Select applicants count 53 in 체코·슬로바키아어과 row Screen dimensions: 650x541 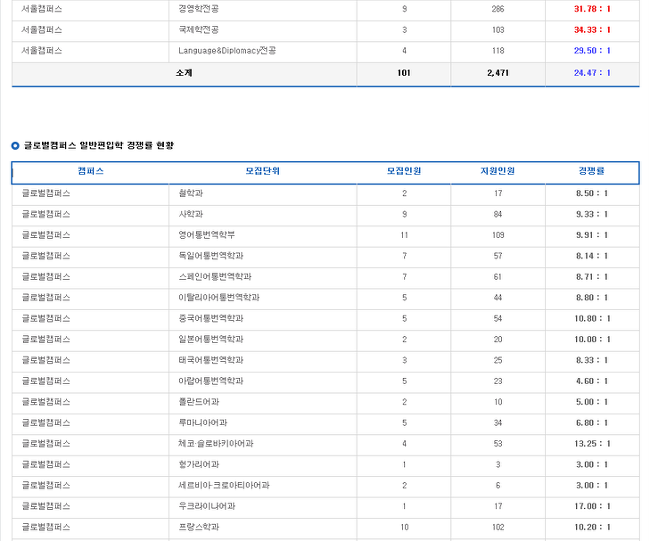tap(498, 444)
